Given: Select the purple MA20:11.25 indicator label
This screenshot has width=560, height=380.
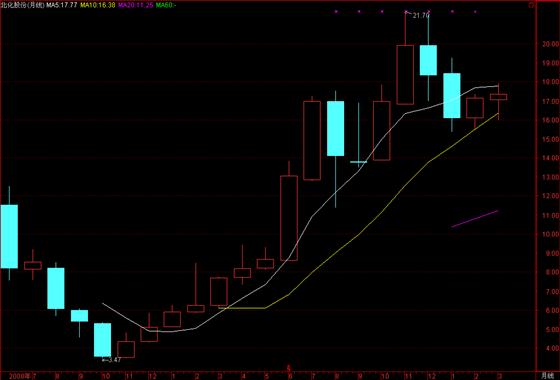Looking at the screenshot, I should [136, 5].
